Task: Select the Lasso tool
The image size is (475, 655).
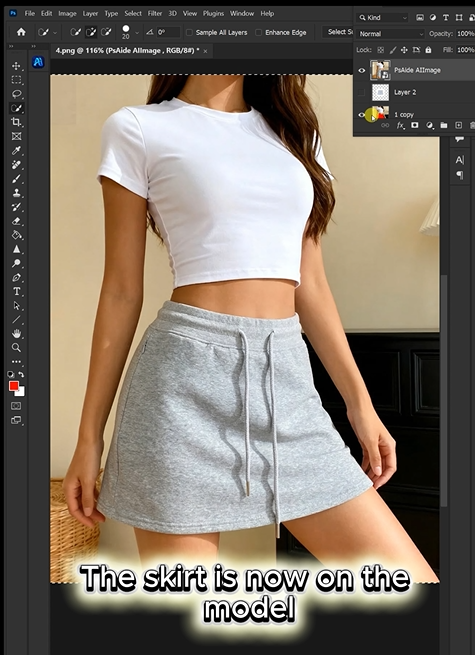Action: point(16,94)
